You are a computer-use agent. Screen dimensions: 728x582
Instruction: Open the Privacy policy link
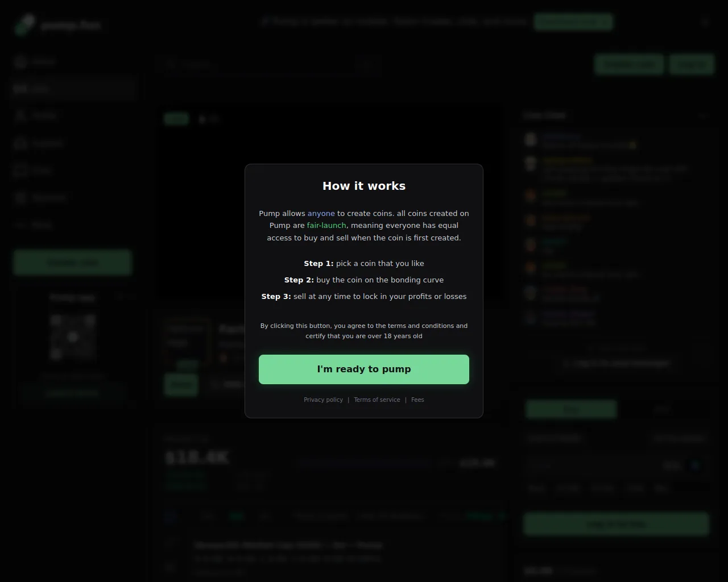[323, 400]
